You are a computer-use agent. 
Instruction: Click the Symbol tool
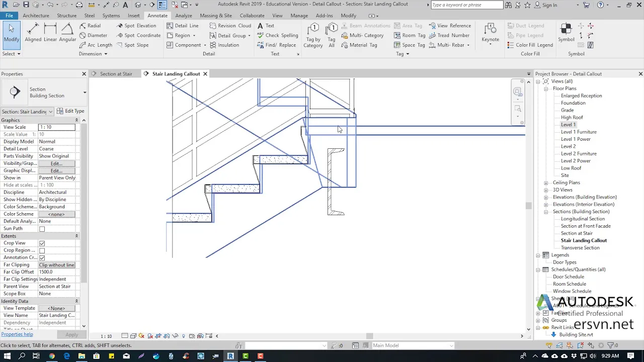click(566, 33)
